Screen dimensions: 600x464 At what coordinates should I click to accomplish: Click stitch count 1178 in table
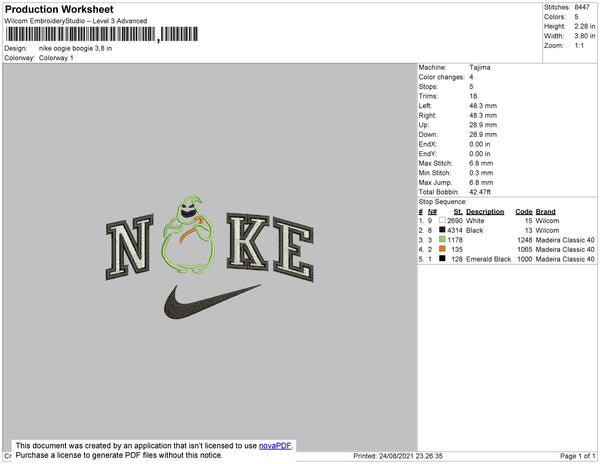(455, 240)
